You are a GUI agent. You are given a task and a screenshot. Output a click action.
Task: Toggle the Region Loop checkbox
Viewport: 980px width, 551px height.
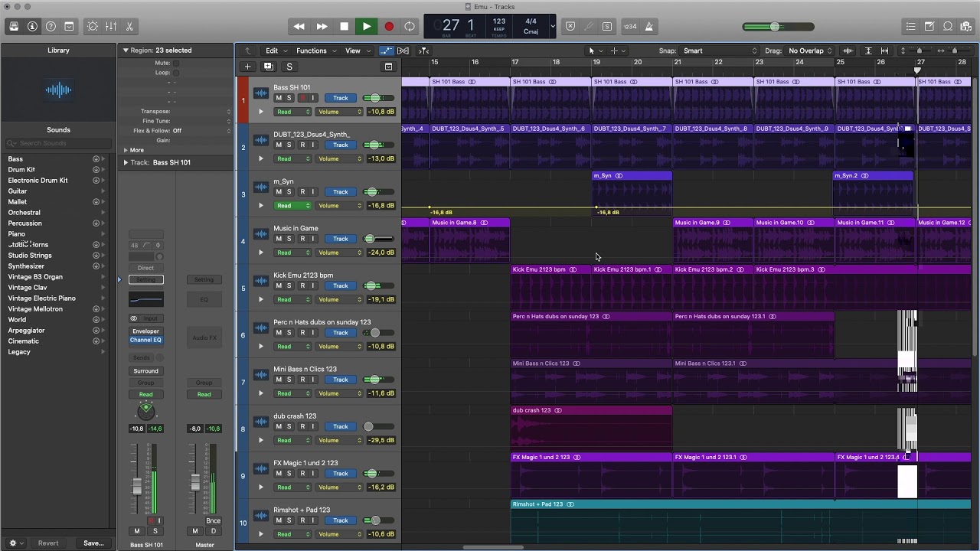pos(175,73)
